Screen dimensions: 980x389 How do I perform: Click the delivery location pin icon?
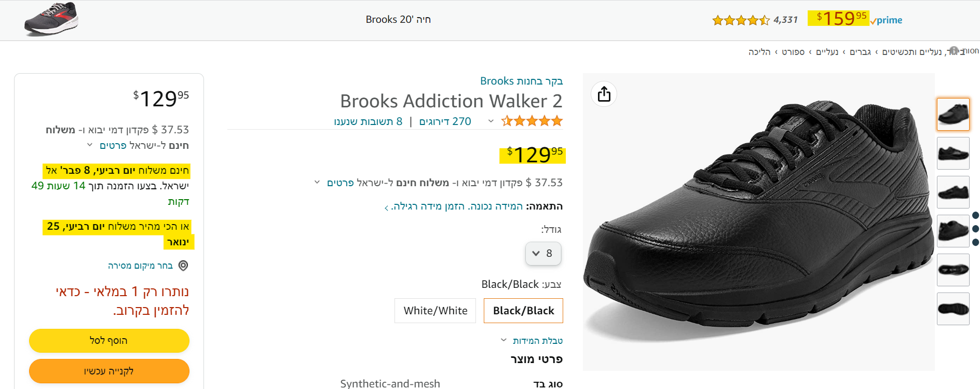pyautogui.click(x=183, y=266)
